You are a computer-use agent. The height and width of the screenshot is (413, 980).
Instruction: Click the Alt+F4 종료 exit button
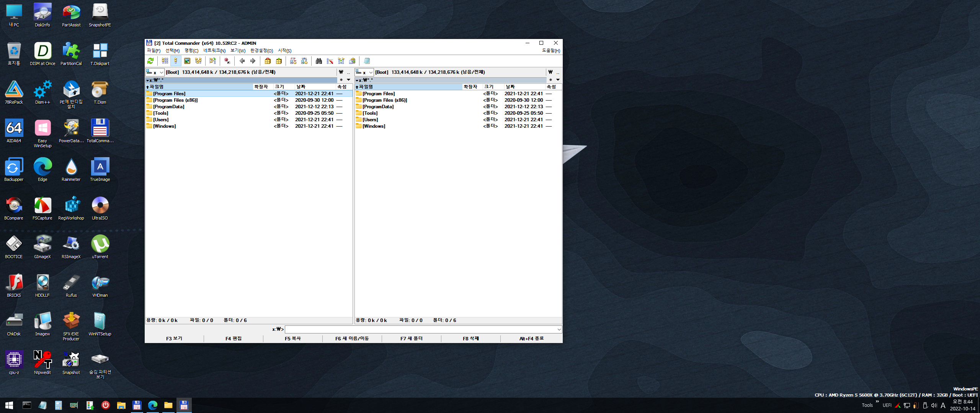click(531, 338)
